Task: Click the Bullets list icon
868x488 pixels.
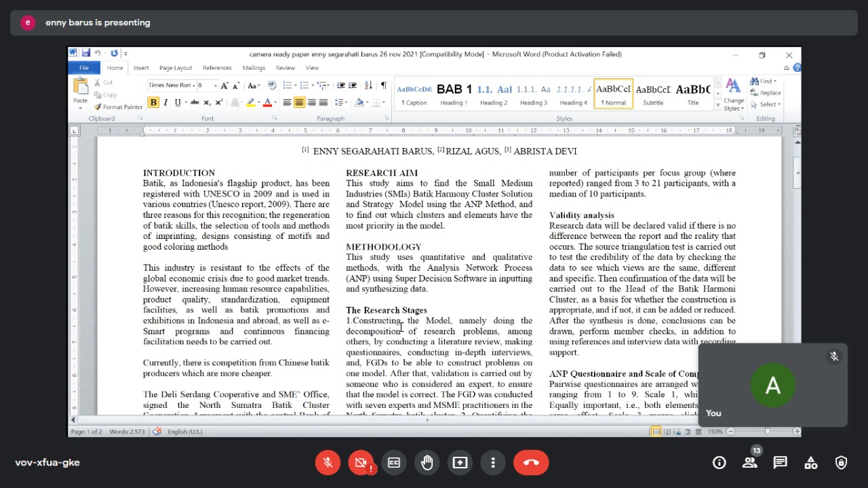Action: (x=289, y=86)
